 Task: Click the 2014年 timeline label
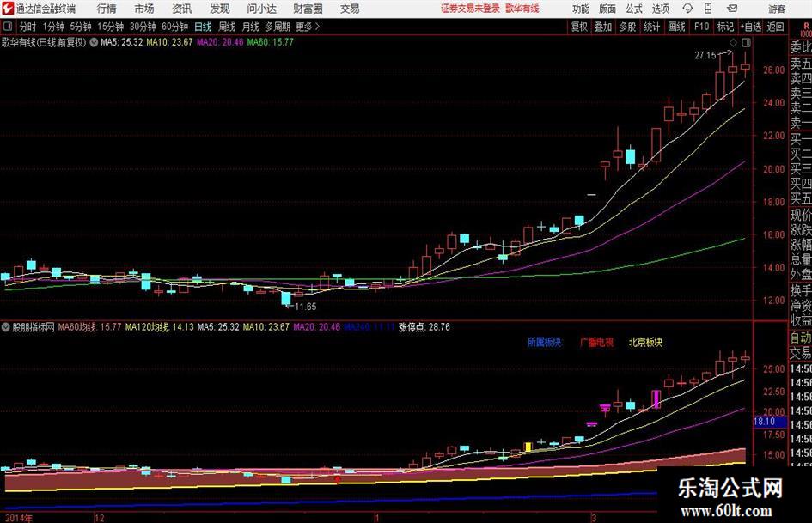(18, 518)
